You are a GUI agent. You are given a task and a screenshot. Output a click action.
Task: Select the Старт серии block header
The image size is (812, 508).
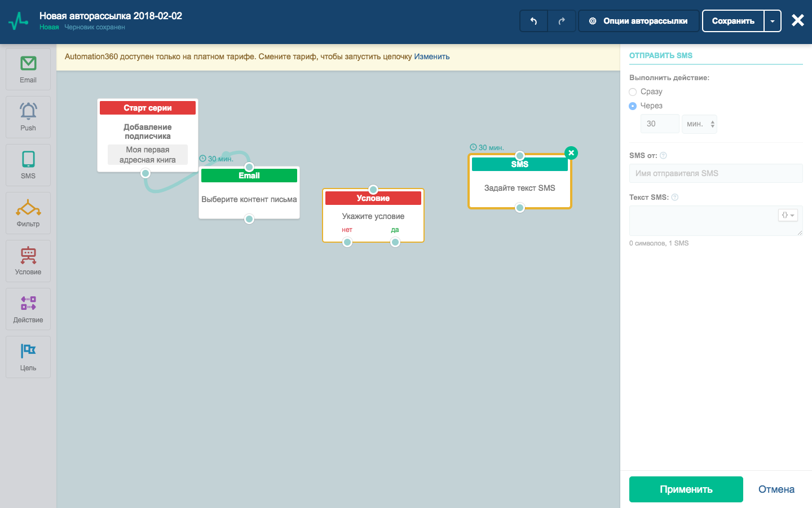click(x=148, y=108)
